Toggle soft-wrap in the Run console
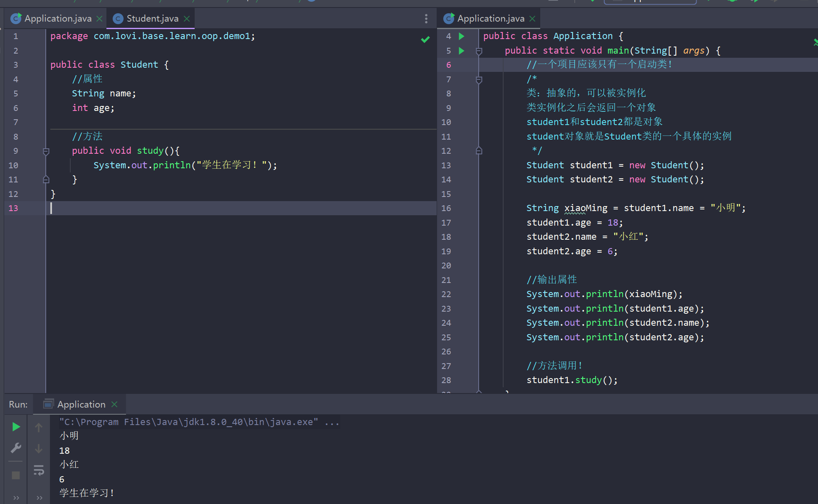818x504 pixels. click(x=39, y=470)
